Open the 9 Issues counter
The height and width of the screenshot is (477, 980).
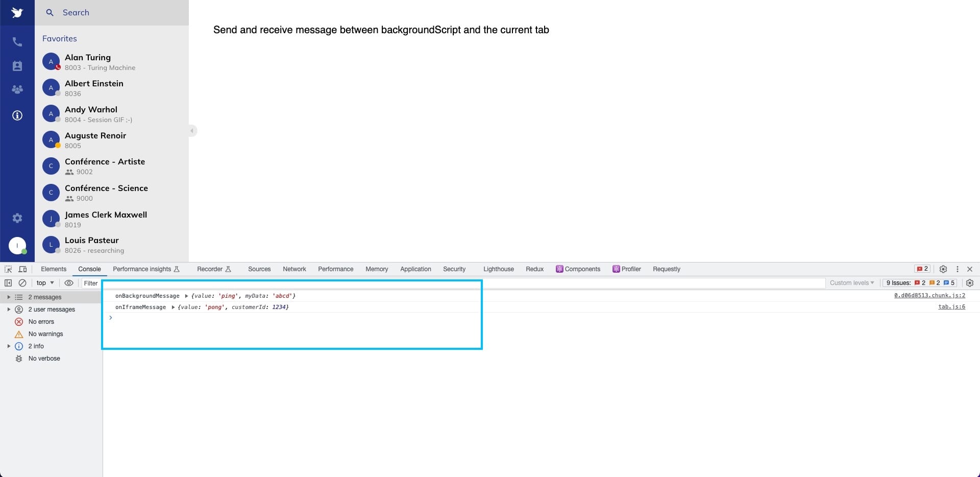pos(920,283)
